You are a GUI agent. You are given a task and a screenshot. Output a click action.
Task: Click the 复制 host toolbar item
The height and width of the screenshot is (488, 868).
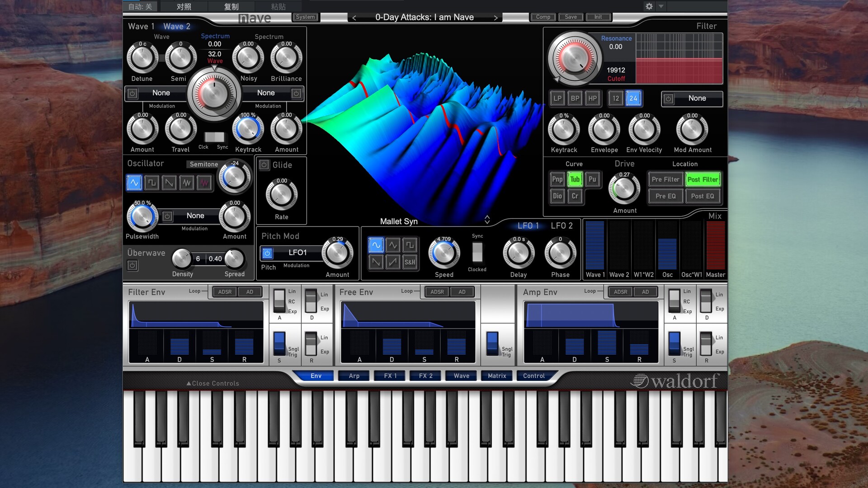231,6
